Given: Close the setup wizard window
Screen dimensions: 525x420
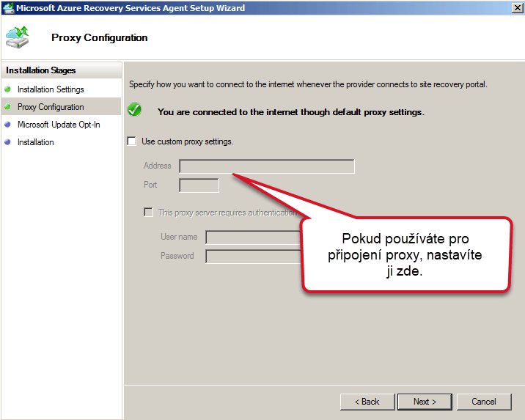Looking at the screenshot, I should coord(517,8).
